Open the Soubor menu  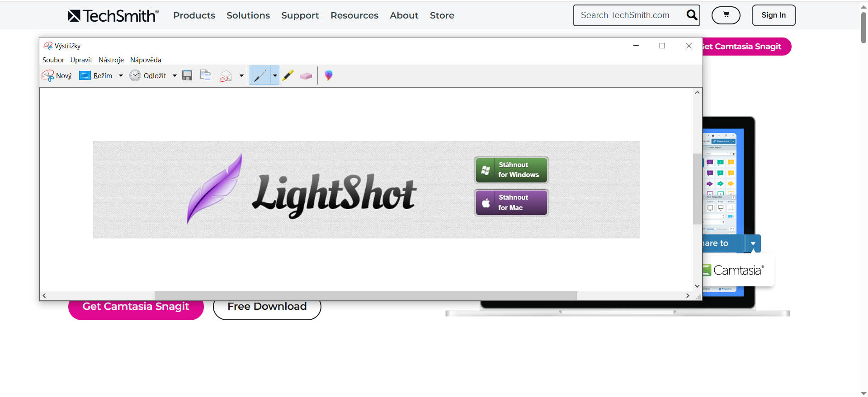tap(53, 60)
